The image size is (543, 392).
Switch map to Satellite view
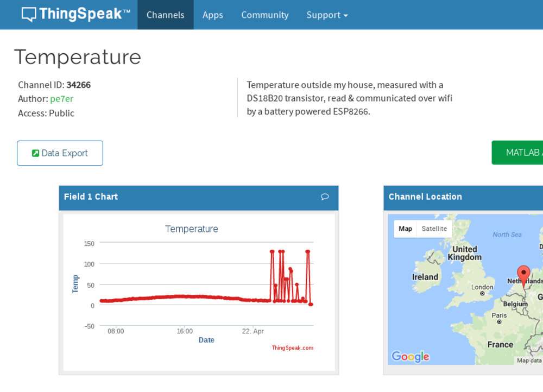click(x=434, y=229)
